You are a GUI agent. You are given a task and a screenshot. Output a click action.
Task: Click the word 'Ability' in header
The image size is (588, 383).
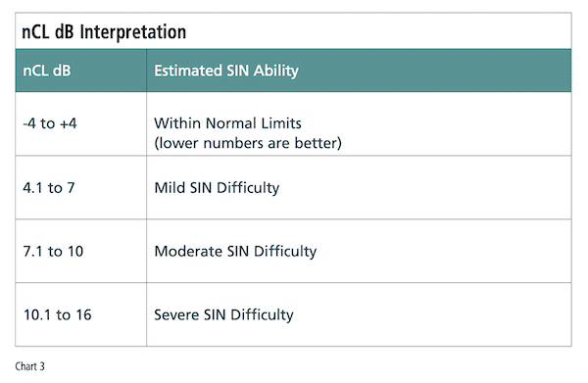coord(276,71)
